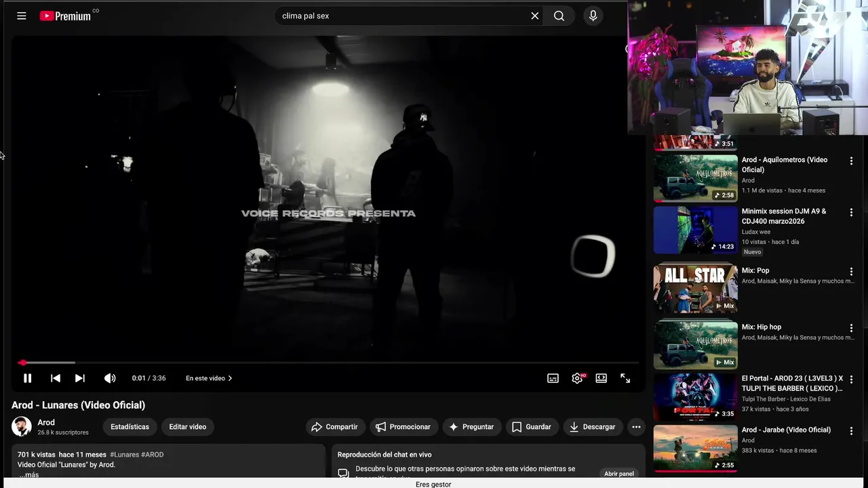This screenshot has height=488, width=868.
Task: Save video with Guardar
Action: (x=532, y=427)
